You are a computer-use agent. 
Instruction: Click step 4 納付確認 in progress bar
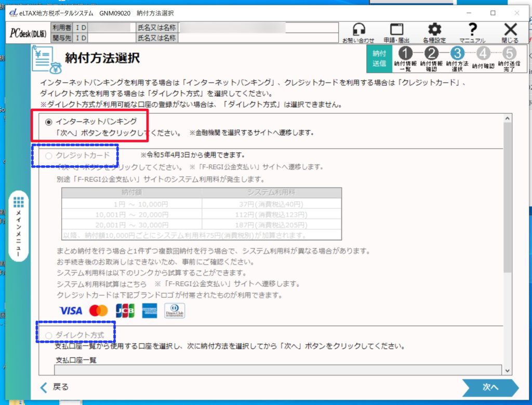pyautogui.click(x=483, y=54)
